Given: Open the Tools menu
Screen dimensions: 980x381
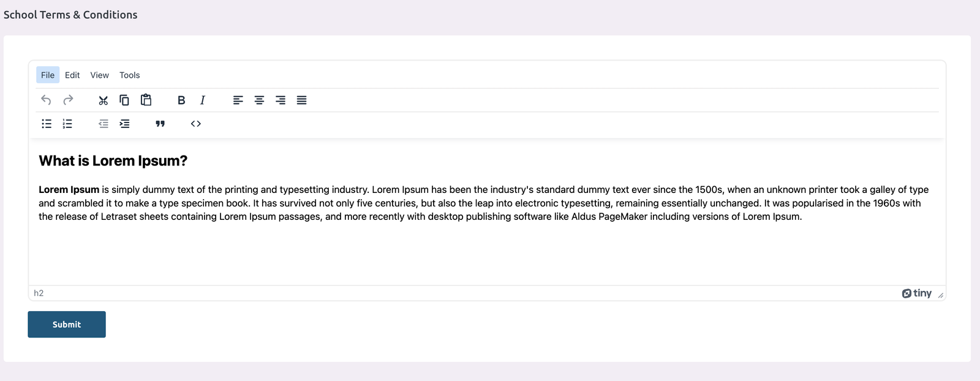Looking at the screenshot, I should pyautogui.click(x=129, y=75).
